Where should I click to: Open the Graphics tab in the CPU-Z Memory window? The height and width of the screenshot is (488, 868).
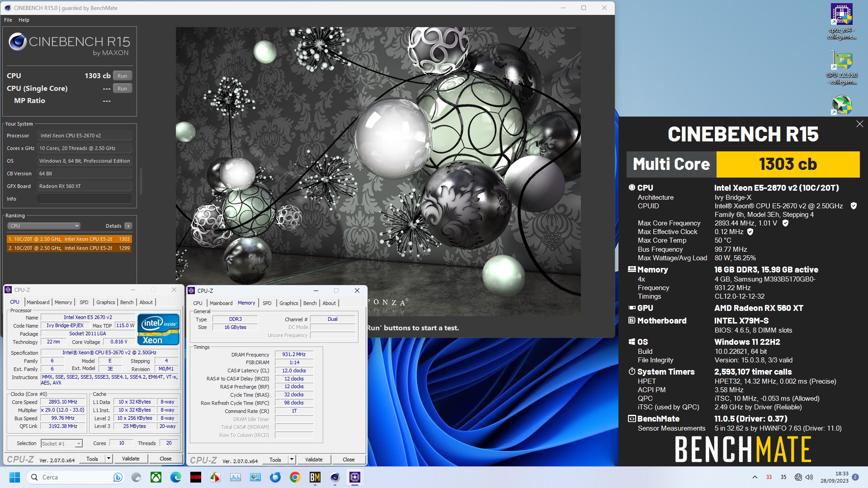288,303
